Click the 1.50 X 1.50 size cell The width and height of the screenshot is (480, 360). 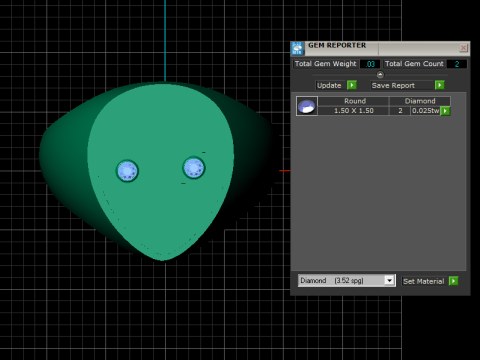tap(354, 111)
